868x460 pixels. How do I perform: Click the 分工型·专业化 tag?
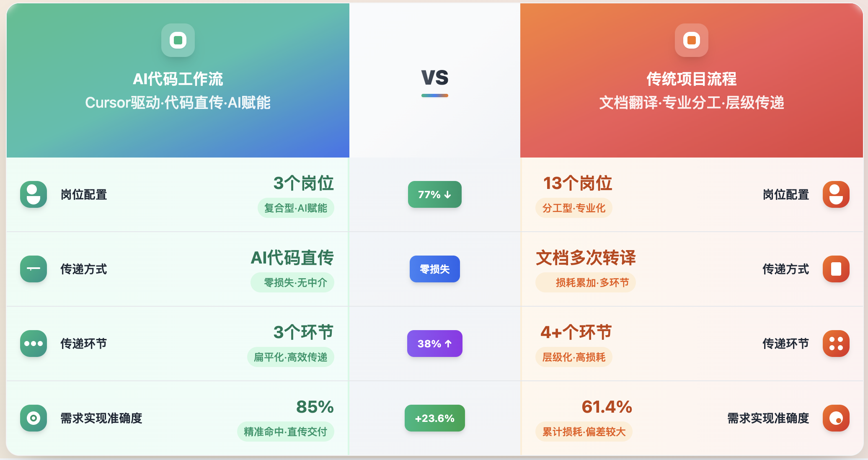click(574, 208)
